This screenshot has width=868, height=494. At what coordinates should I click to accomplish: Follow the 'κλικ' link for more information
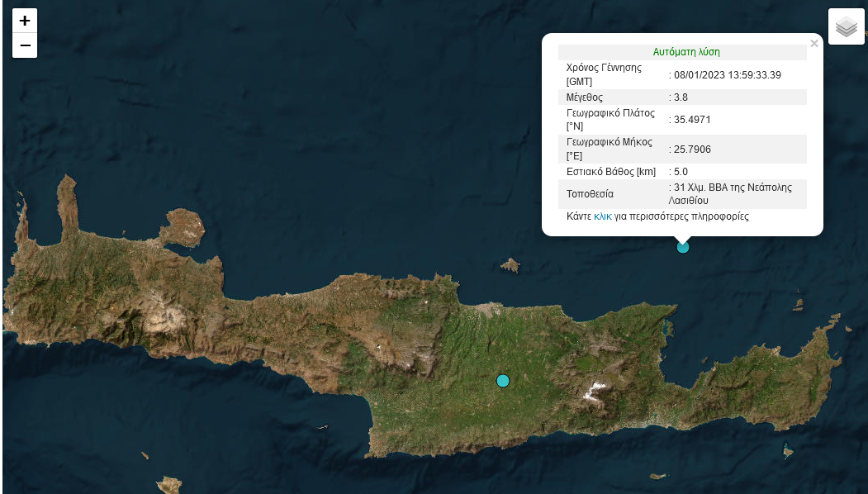[x=603, y=216]
